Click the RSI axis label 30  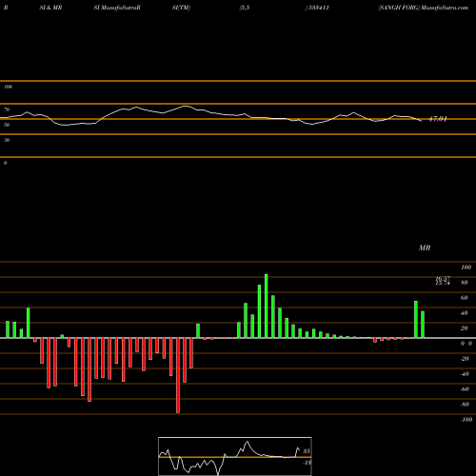(7, 140)
